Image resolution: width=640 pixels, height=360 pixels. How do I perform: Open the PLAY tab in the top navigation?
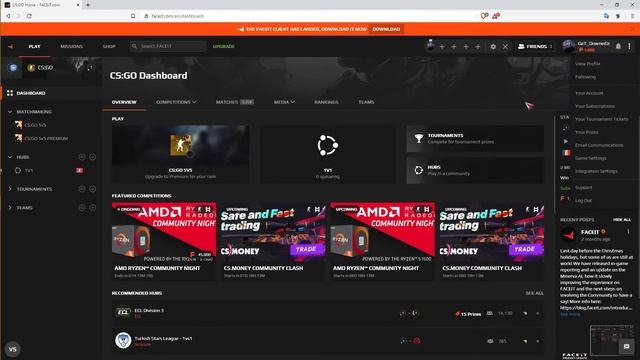pyautogui.click(x=35, y=47)
